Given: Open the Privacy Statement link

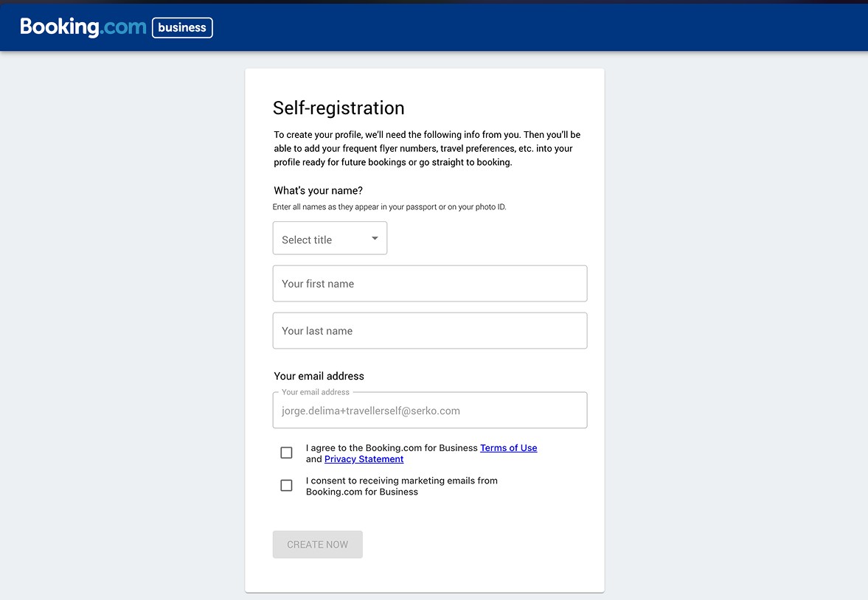Looking at the screenshot, I should [x=364, y=459].
